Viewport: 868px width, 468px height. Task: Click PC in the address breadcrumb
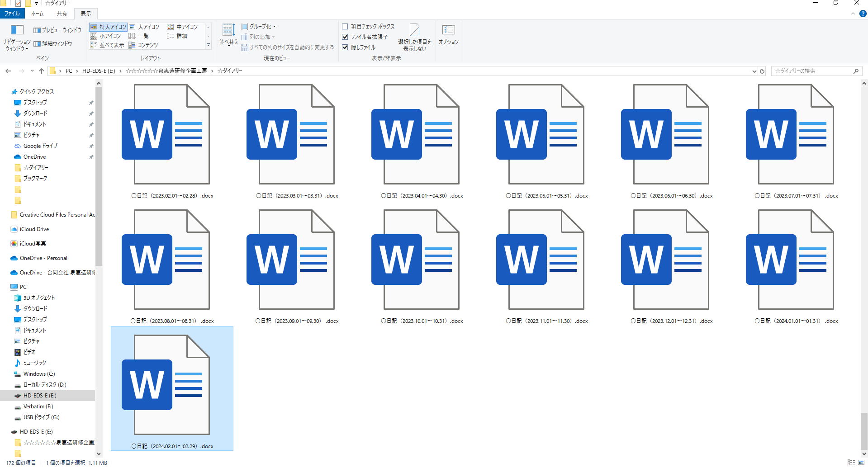(x=69, y=71)
